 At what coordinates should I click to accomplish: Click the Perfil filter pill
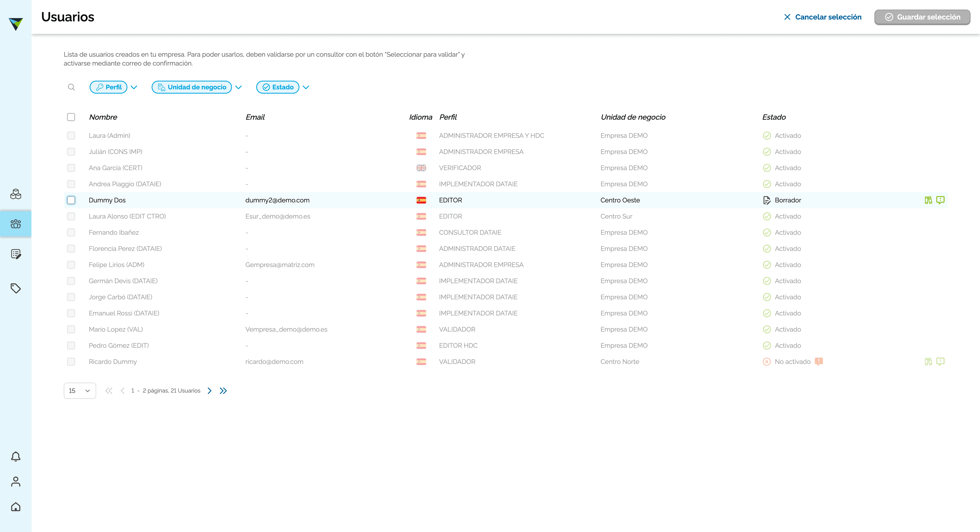point(108,87)
